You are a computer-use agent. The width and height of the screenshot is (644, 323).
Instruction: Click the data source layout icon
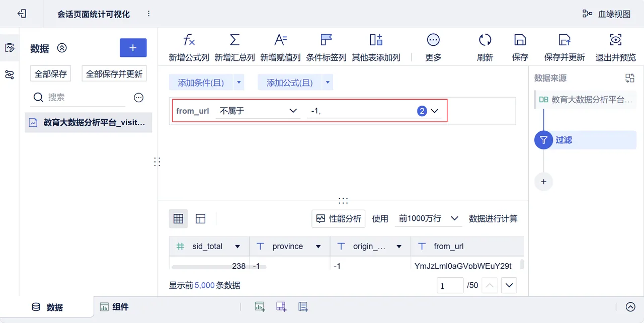630,78
